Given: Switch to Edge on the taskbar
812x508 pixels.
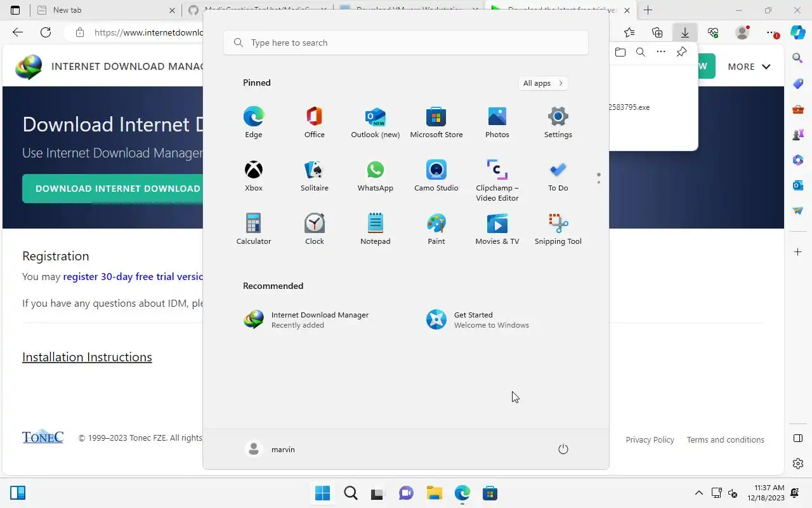Looking at the screenshot, I should pyautogui.click(x=462, y=493).
